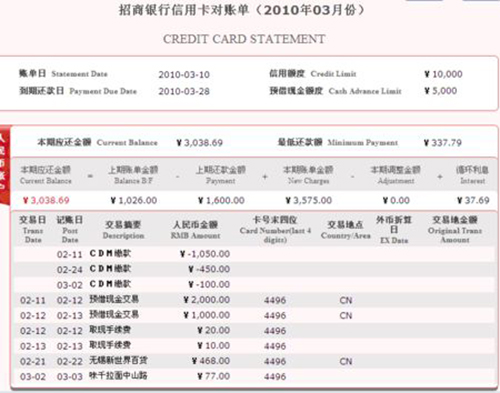Click the 味千拉面中山路 description
The height and width of the screenshot is (393, 500).
coord(118,376)
